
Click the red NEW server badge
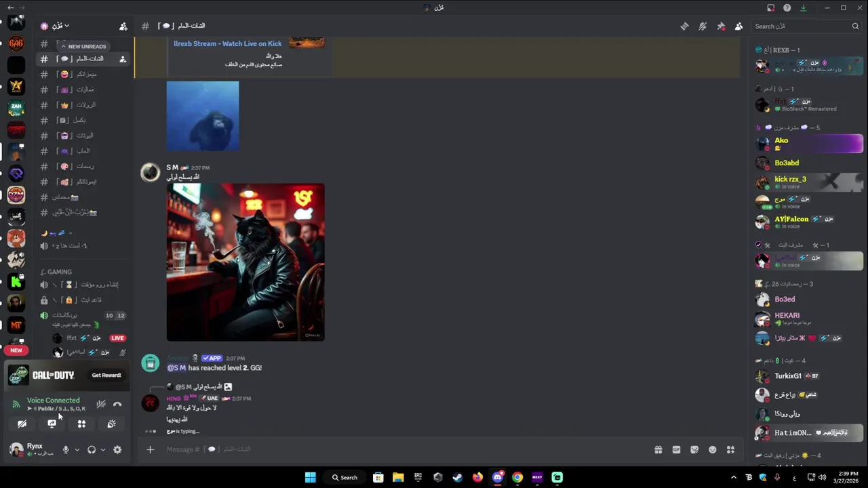(16, 350)
